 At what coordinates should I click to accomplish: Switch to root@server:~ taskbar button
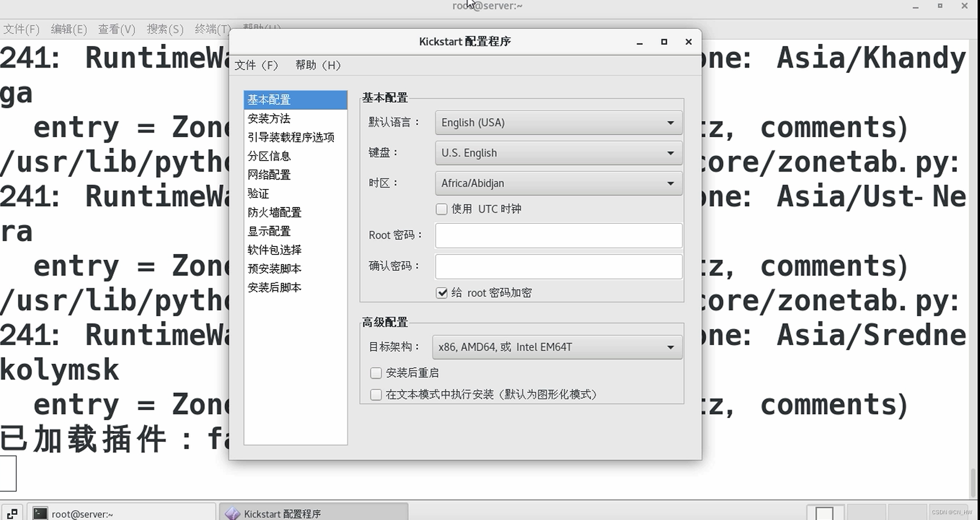click(121, 512)
